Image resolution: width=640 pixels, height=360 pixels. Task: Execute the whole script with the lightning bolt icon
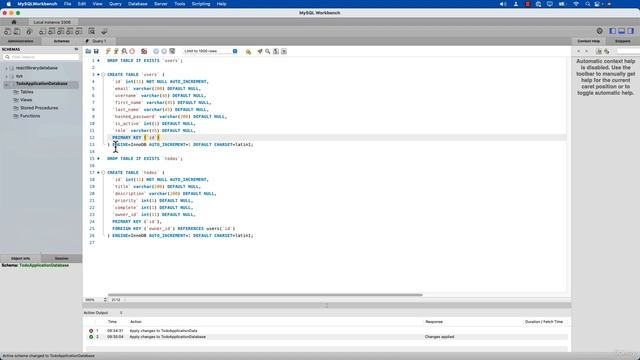[x=108, y=51]
